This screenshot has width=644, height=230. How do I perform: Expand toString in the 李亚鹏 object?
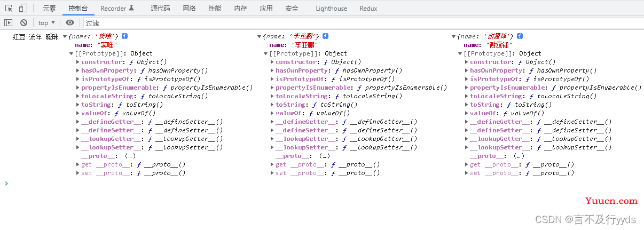pos(272,105)
